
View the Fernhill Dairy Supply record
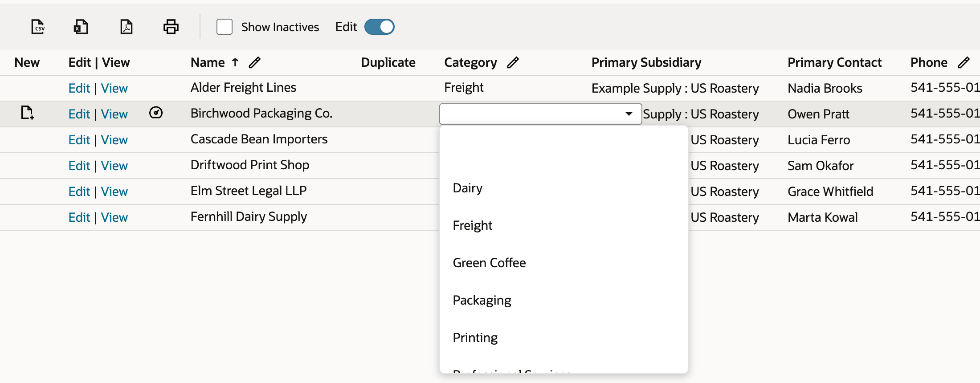click(114, 217)
